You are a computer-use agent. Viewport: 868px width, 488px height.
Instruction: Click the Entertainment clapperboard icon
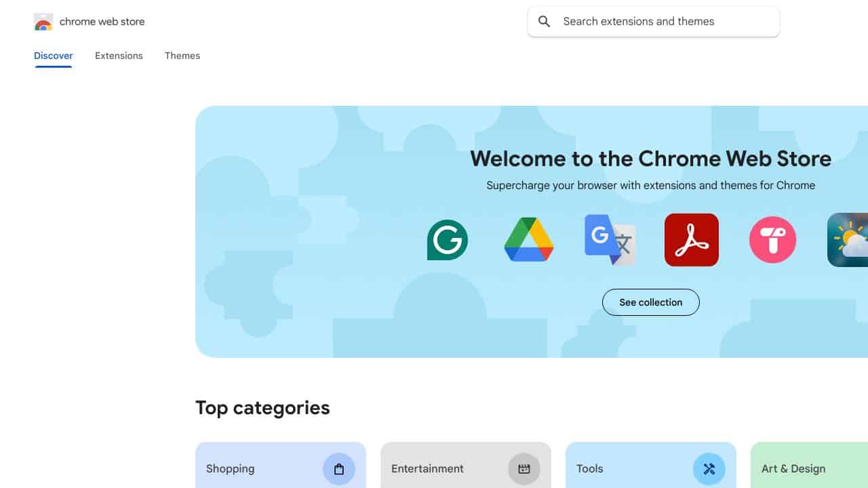(x=524, y=469)
